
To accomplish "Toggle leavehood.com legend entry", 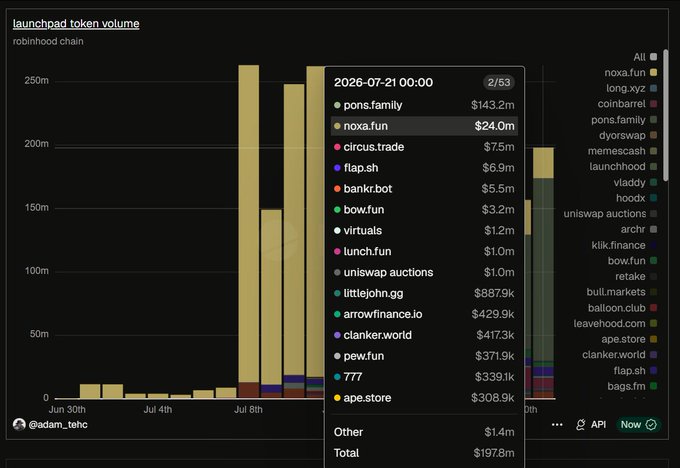I will pyautogui.click(x=615, y=324).
